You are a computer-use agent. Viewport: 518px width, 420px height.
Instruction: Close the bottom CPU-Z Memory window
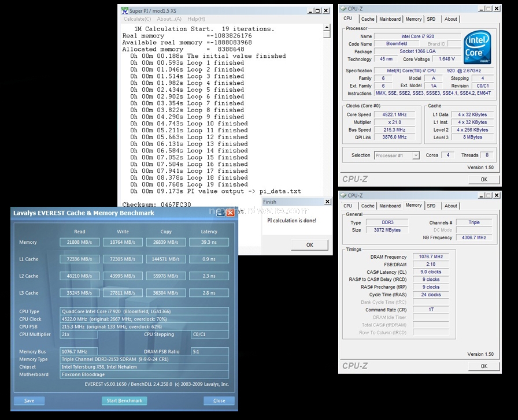(x=497, y=195)
